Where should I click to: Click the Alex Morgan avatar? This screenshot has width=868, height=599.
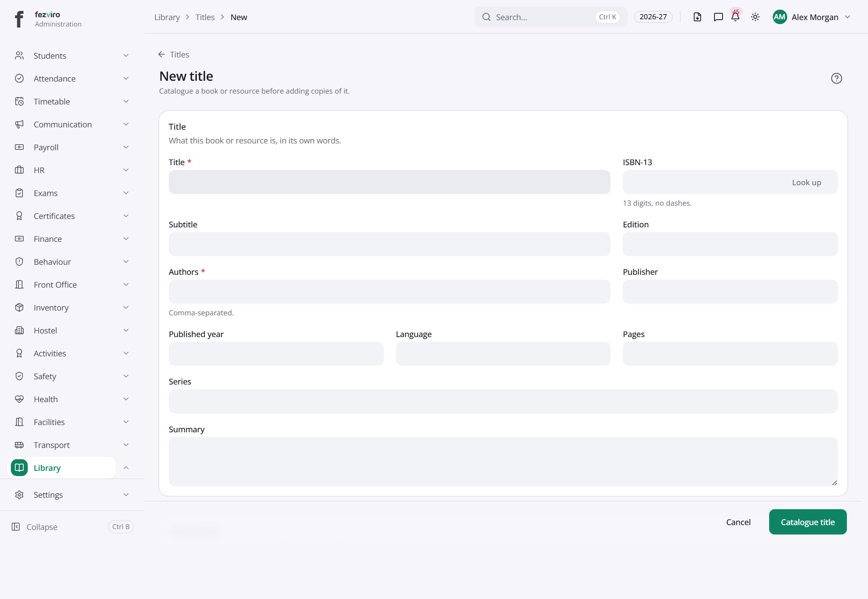[780, 17]
